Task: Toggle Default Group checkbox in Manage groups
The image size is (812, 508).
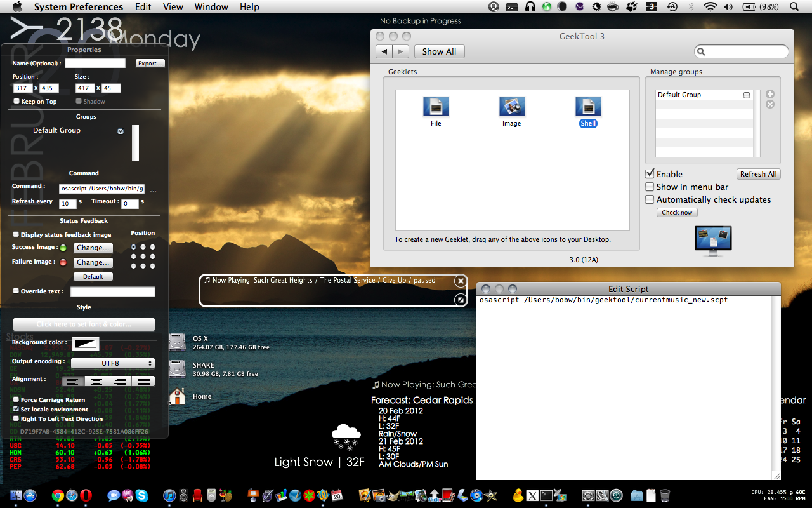Action: (747, 95)
